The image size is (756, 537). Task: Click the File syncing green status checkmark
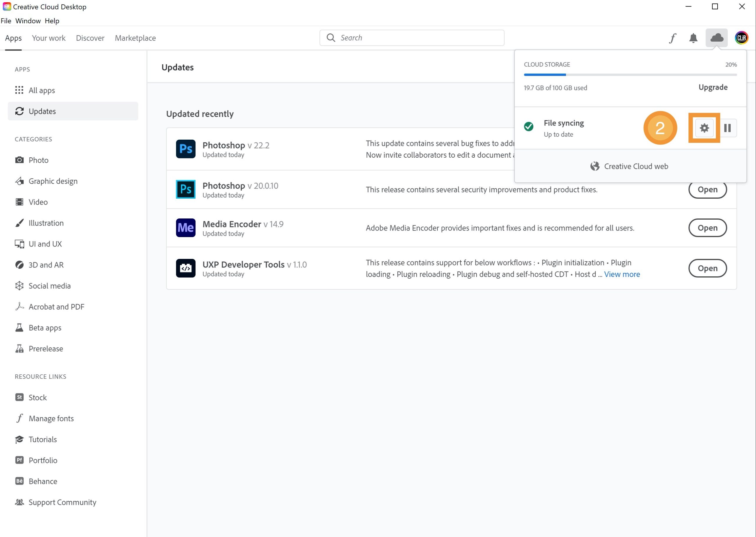pos(529,127)
